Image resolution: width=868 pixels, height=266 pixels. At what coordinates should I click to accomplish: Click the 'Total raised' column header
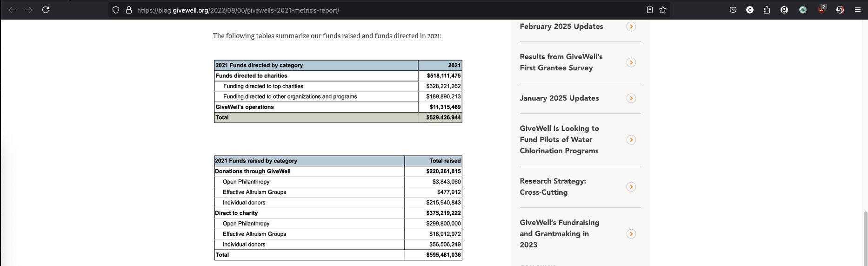445,161
